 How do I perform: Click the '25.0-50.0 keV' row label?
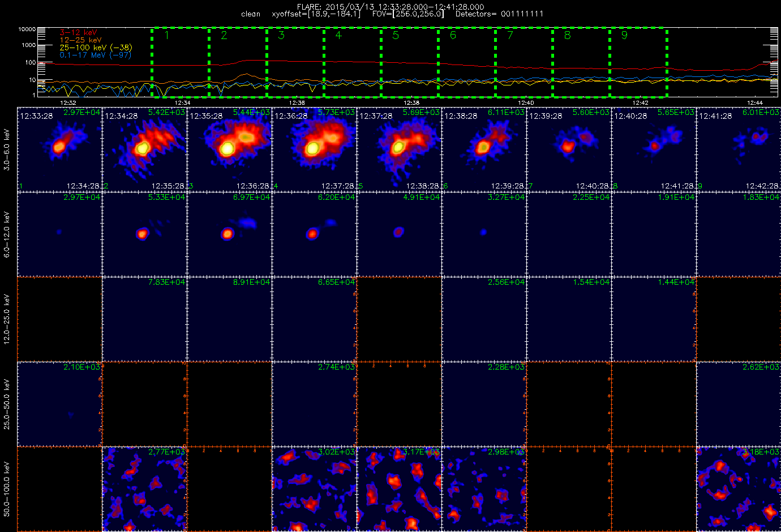click(x=7, y=404)
